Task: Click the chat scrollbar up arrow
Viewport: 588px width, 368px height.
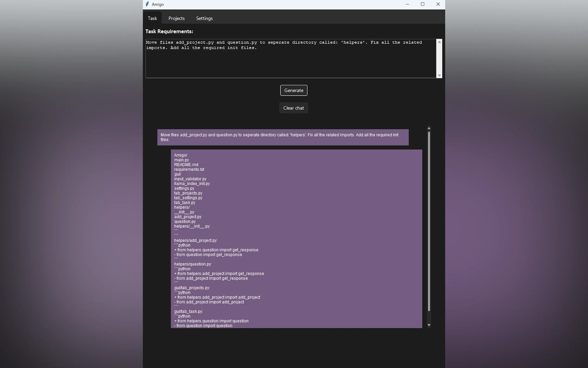Action: [429, 128]
